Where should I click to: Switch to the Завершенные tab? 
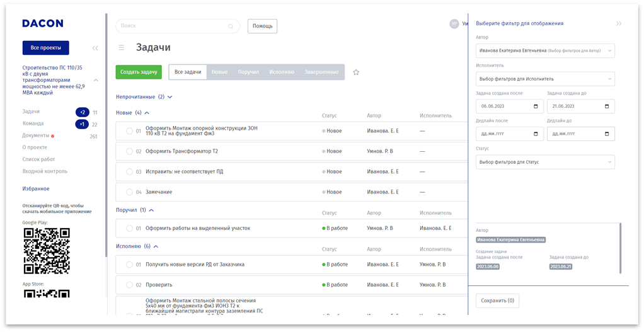coord(321,72)
